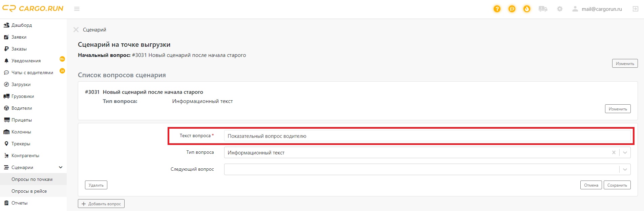Viewport: 644px width, 211px height.
Task: Click the Добавить вопрос button
Action: coord(101,204)
